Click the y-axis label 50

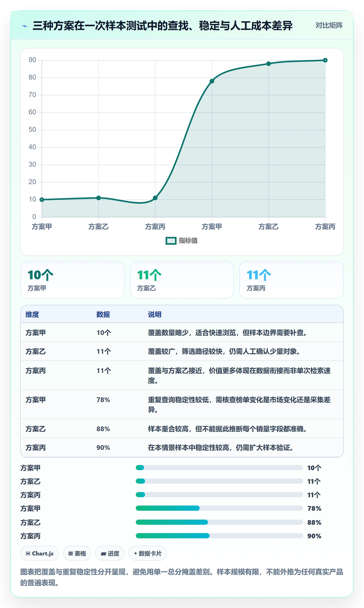pos(32,130)
